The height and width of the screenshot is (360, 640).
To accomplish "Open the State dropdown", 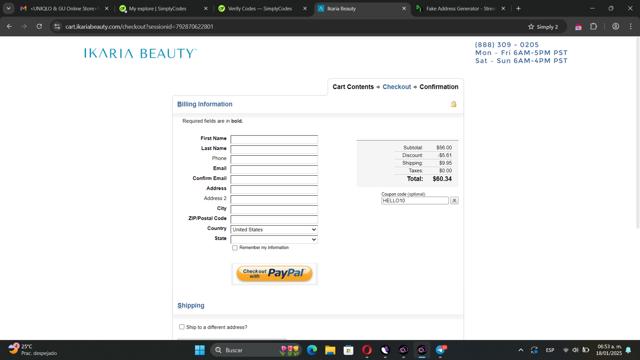I will click(x=274, y=240).
